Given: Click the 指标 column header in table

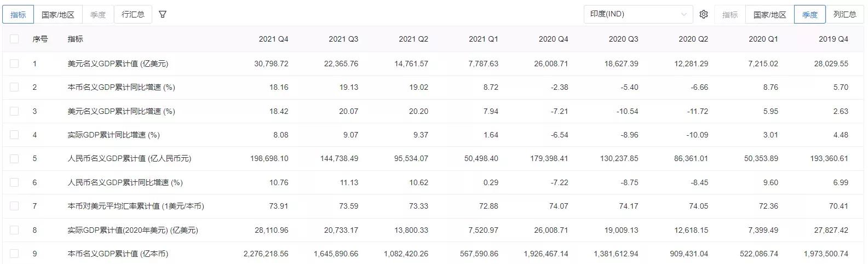Looking at the screenshot, I should 76,39.
